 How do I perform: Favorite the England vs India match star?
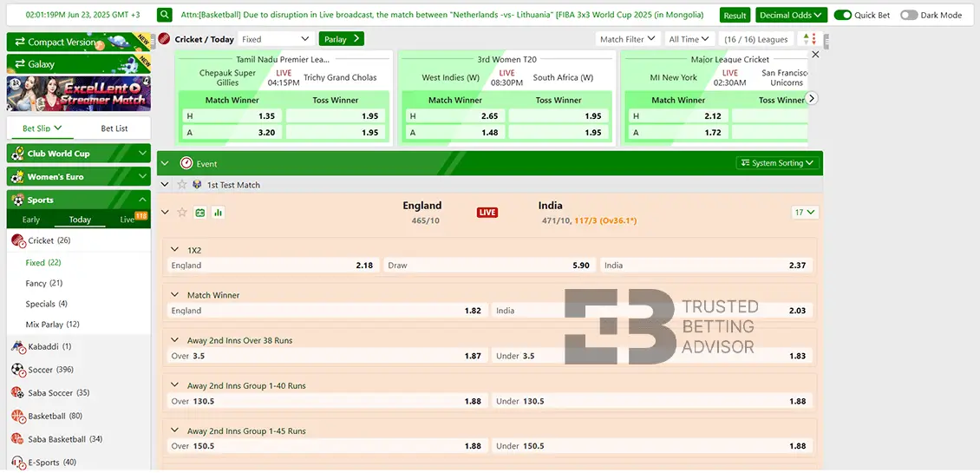pos(182,212)
